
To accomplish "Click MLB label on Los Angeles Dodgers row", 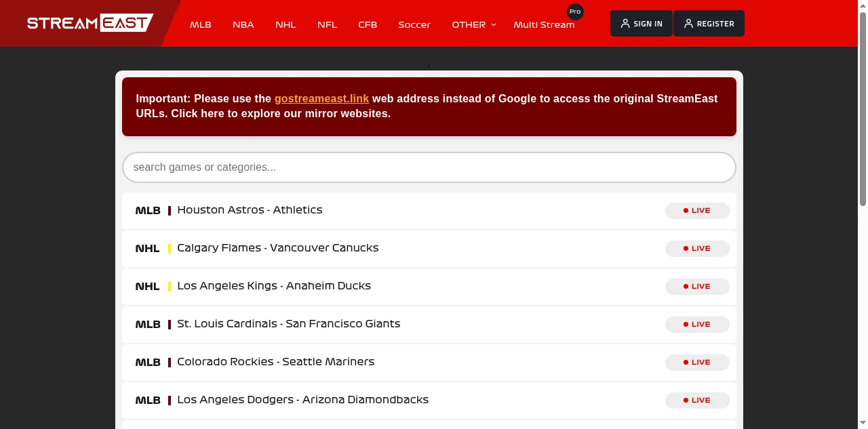I will coord(148,401).
